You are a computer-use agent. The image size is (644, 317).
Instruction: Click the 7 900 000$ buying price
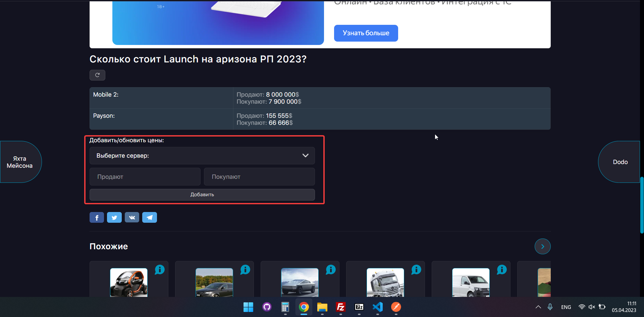285,102
